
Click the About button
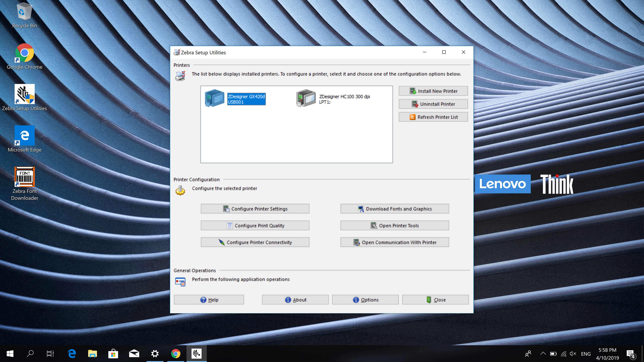tap(295, 299)
